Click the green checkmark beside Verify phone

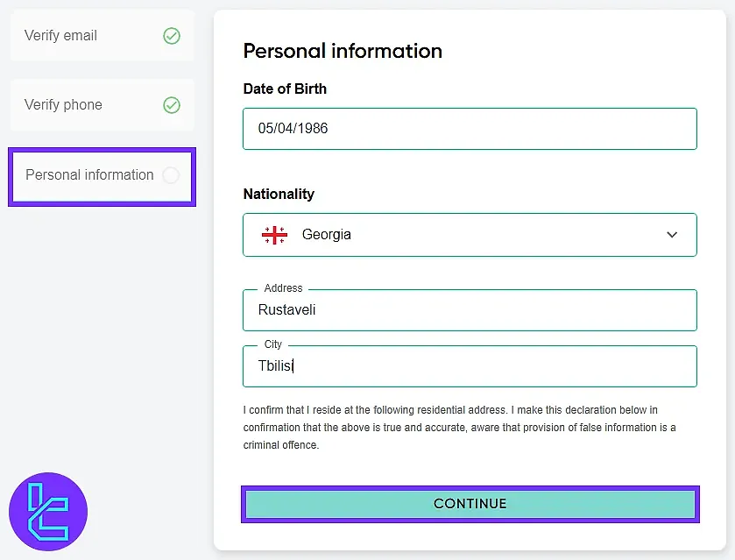tap(172, 104)
